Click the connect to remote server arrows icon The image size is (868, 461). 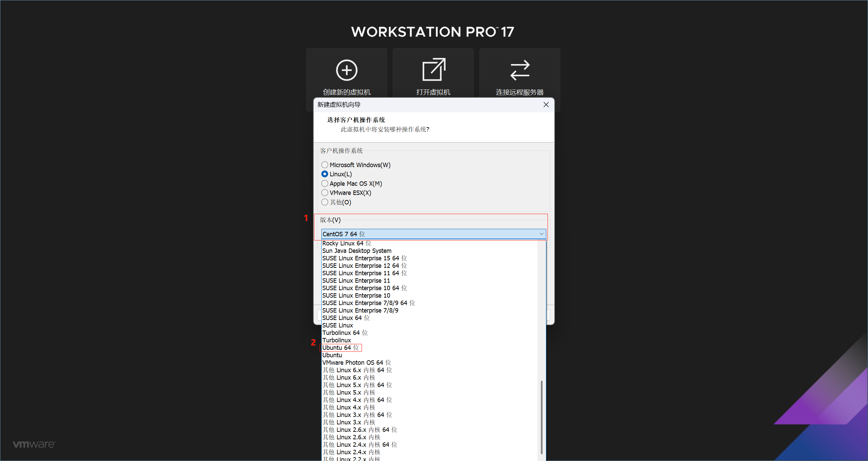tap(520, 70)
